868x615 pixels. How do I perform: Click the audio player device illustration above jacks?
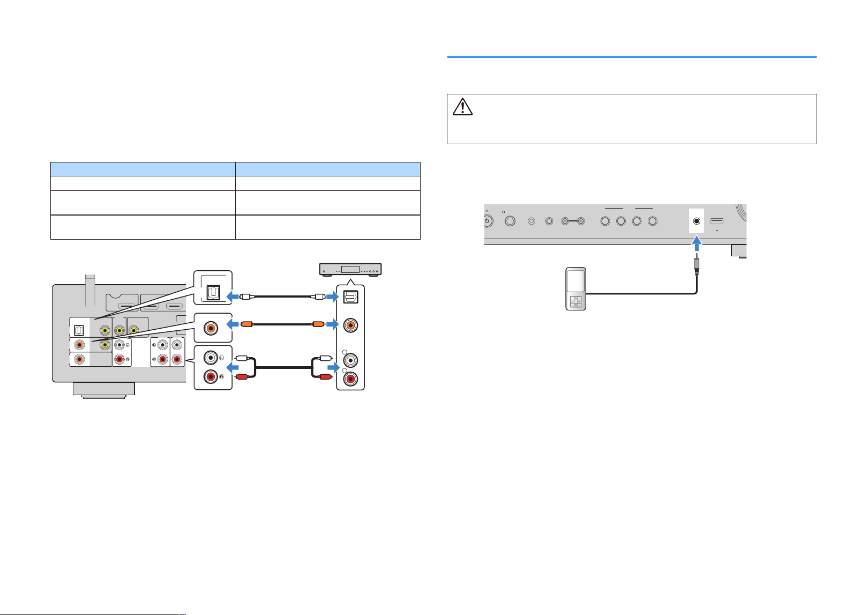350,269
